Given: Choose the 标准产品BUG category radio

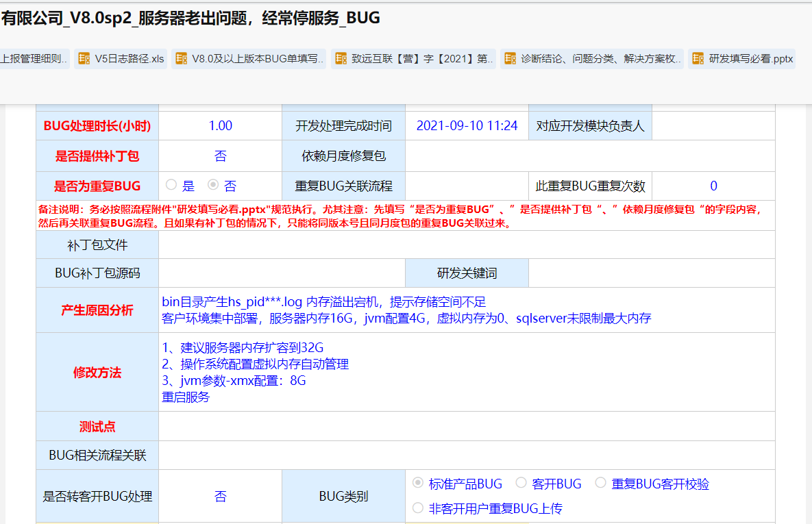Looking at the screenshot, I should (418, 484).
